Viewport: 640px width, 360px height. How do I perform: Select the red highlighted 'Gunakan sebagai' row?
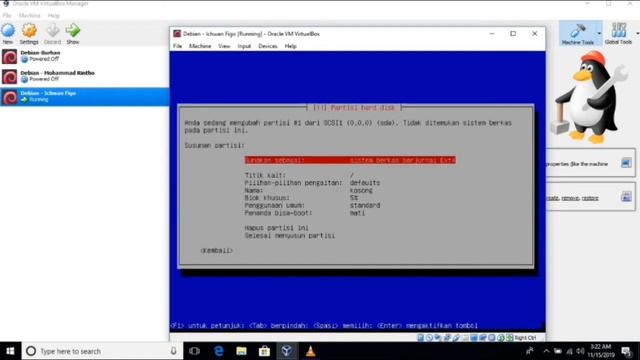[x=350, y=160]
